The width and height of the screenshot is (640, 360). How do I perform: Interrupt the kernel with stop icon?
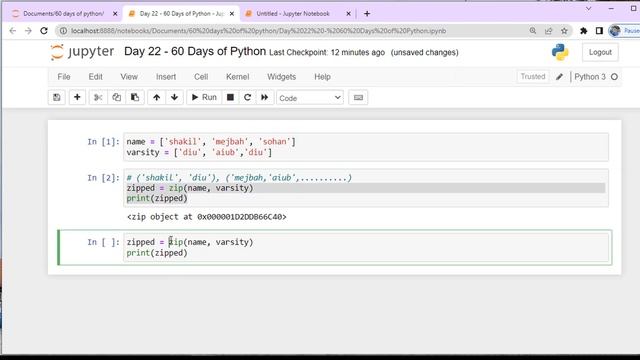[x=230, y=98]
